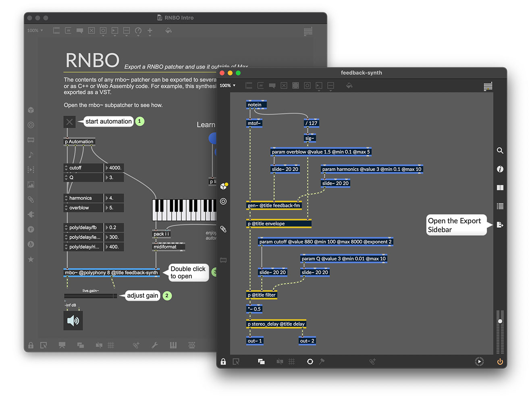This screenshot has height=399, width=532.
Task: Click the refresh cycle icon in feedback-synth
Action: click(x=310, y=362)
